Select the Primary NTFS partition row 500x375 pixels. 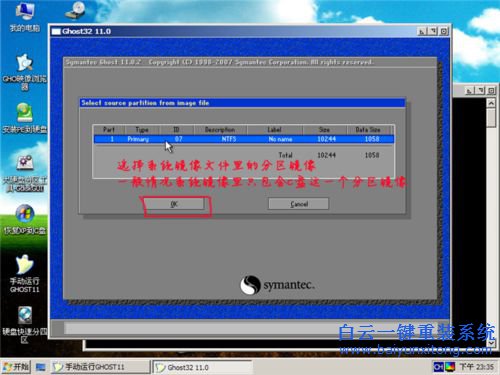click(x=244, y=139)
